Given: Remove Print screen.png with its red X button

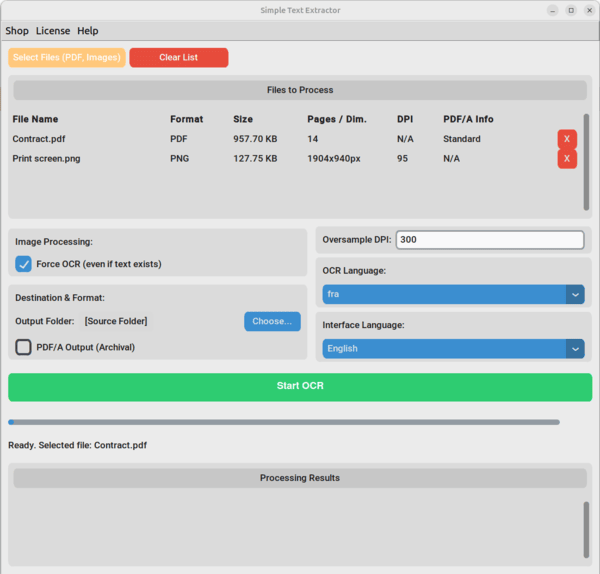Looking at the screenshot, I should (x=567, y=159).
